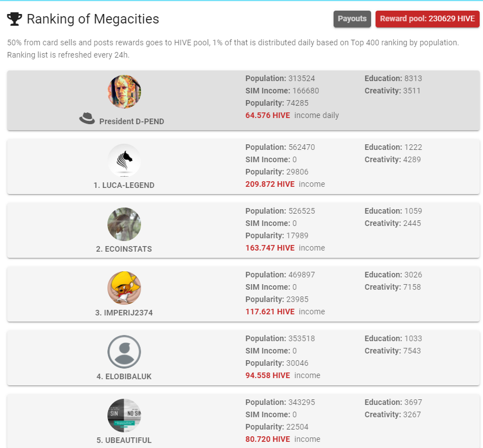Click the 163.747 HIVE income amount
The height and width of the screenshot is (448, 483).
tap(270, 248)
